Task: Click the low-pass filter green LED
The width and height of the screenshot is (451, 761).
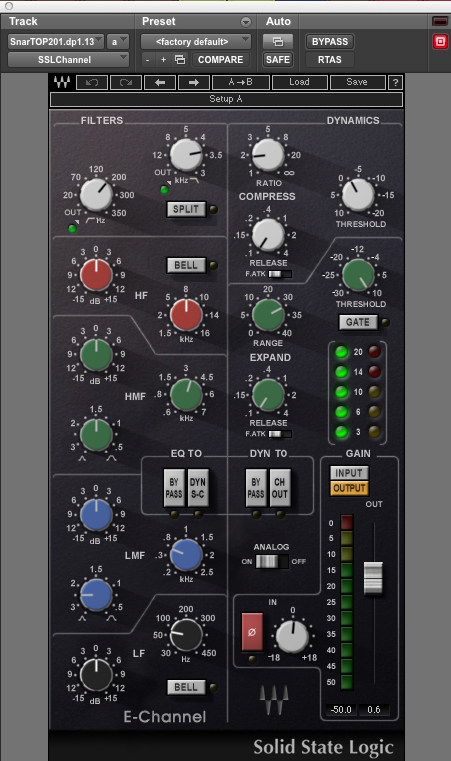Action: tap(164, 189)
